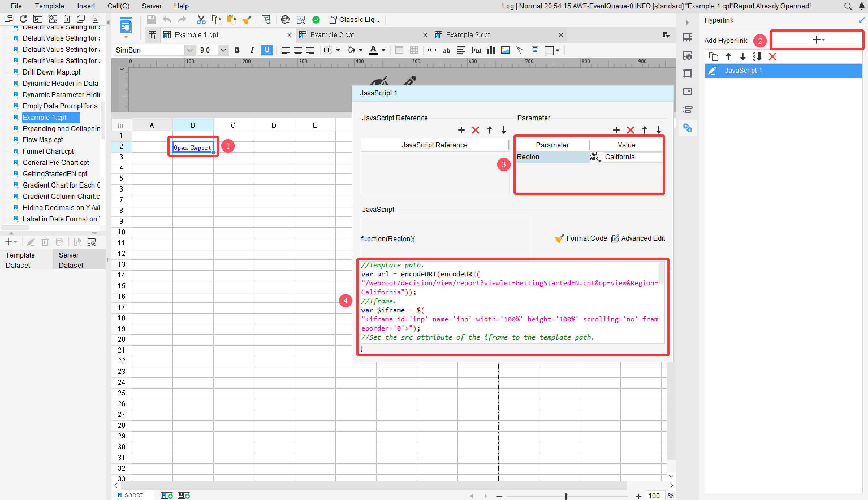Open the Add Hyperlink plus dropdown

(817, 40)
